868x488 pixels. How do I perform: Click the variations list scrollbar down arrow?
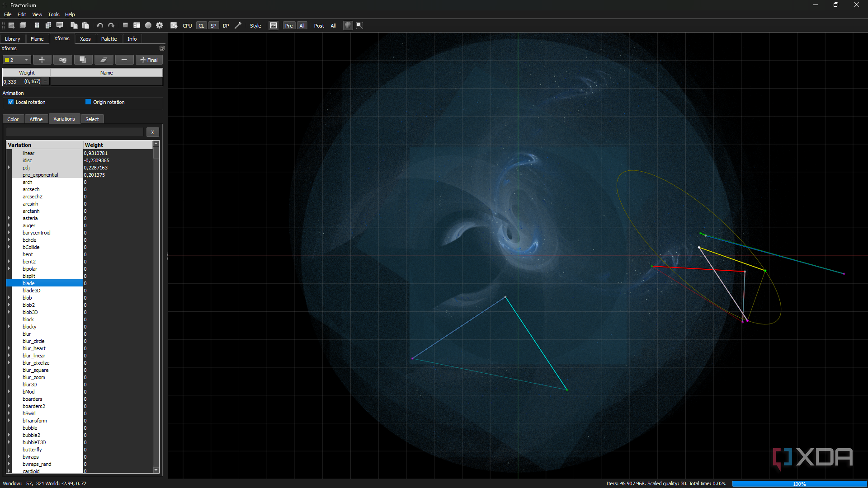(156, 470)
